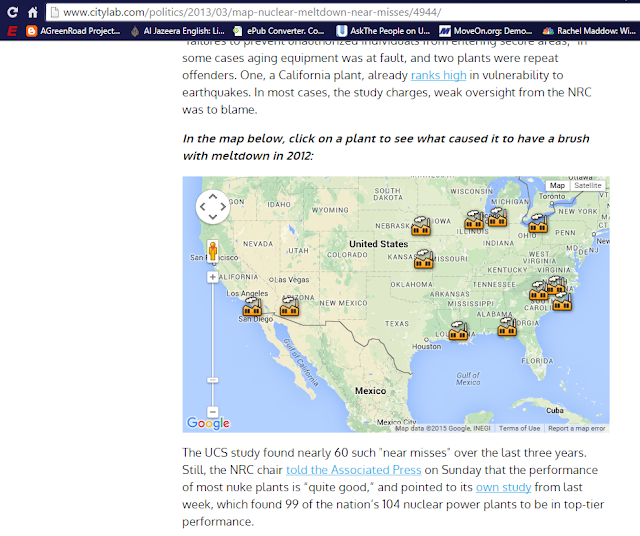
Task: Open the ePub Converter bookmark
Action: tap(278, 31)
